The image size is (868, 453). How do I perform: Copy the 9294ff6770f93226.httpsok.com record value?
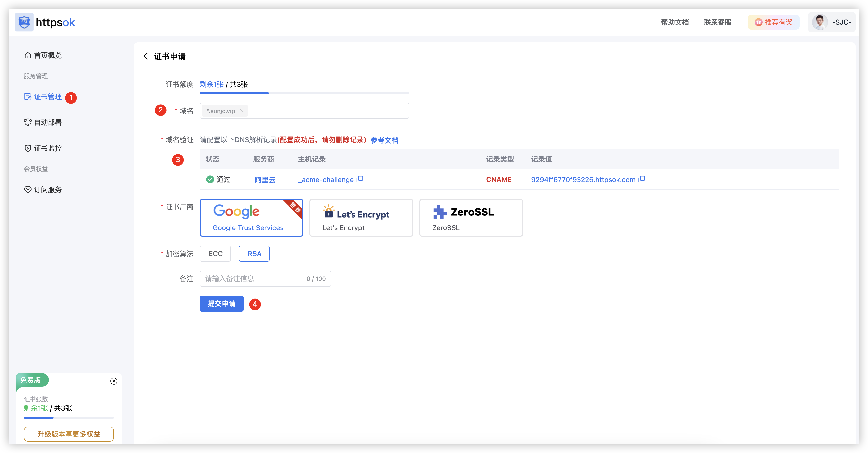pyautogui.click(x=642, y=179)
